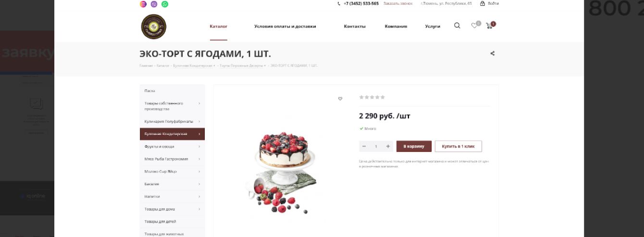Expand Бакалея sidebar category

(172, 184)
